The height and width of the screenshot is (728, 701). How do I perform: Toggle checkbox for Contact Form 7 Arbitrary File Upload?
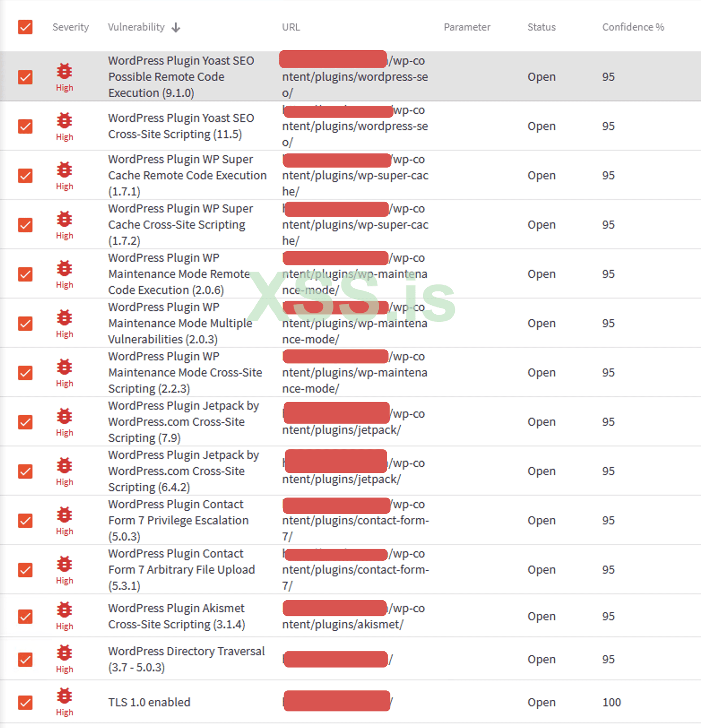click(25, 570)
